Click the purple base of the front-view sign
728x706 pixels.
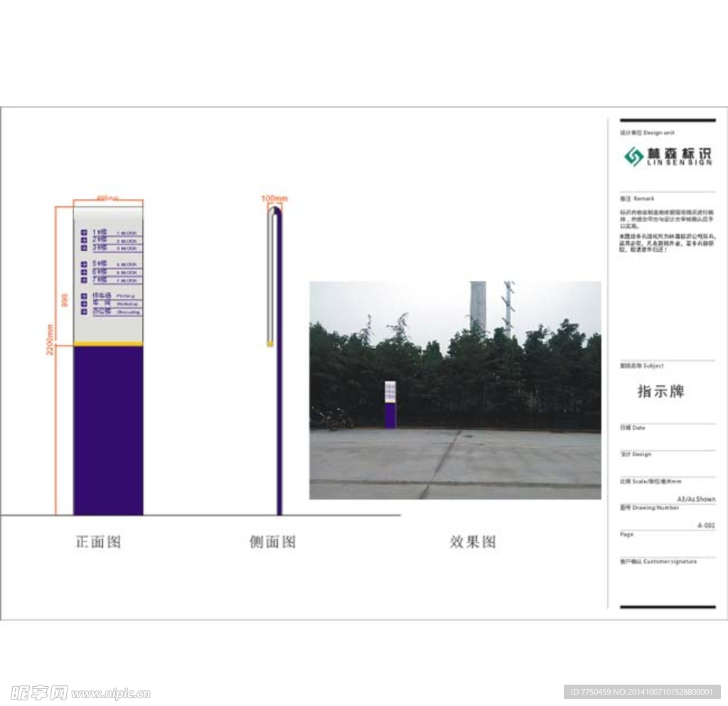tap(108, 431)
